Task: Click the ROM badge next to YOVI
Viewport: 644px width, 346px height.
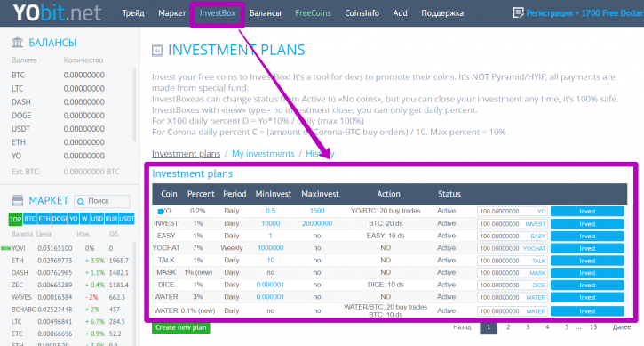Action: coord(5,248)
